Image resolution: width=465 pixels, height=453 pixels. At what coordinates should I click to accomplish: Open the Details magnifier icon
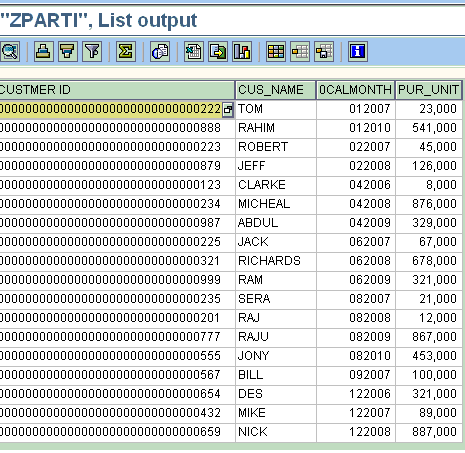click(x=10, y=52)
